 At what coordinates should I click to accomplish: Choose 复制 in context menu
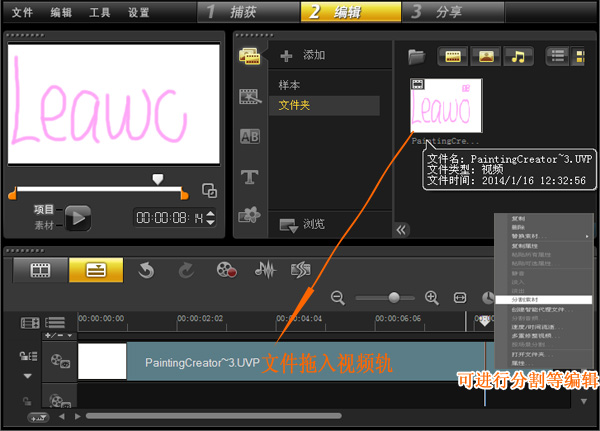(518, 218)
